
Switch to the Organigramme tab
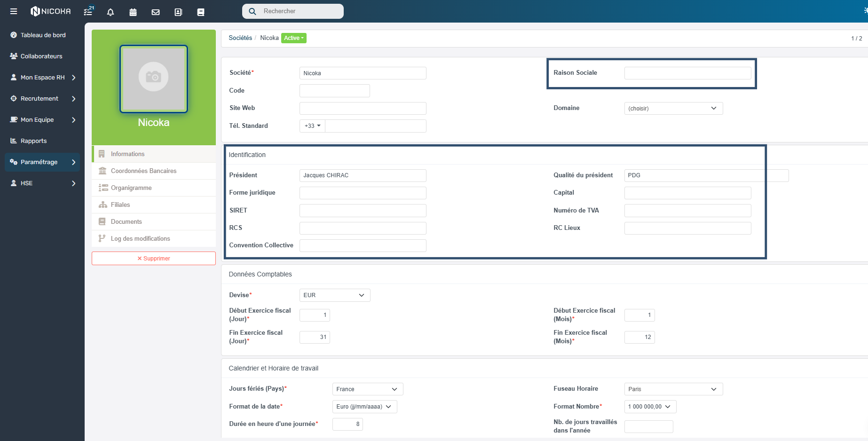coord(154,188)
